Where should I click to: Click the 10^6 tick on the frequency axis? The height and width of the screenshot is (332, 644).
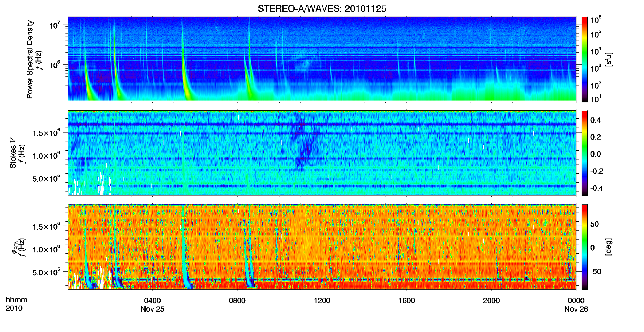tap(54, 65)
